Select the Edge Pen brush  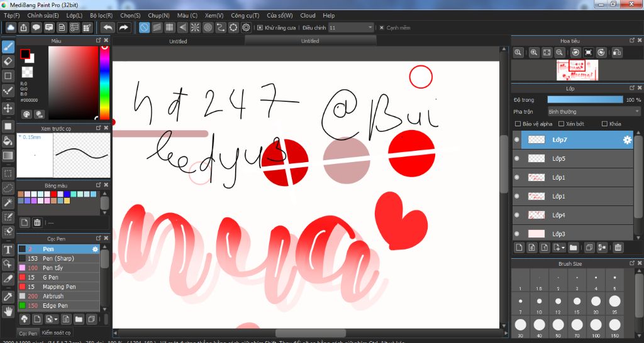(x=58, y=306)
